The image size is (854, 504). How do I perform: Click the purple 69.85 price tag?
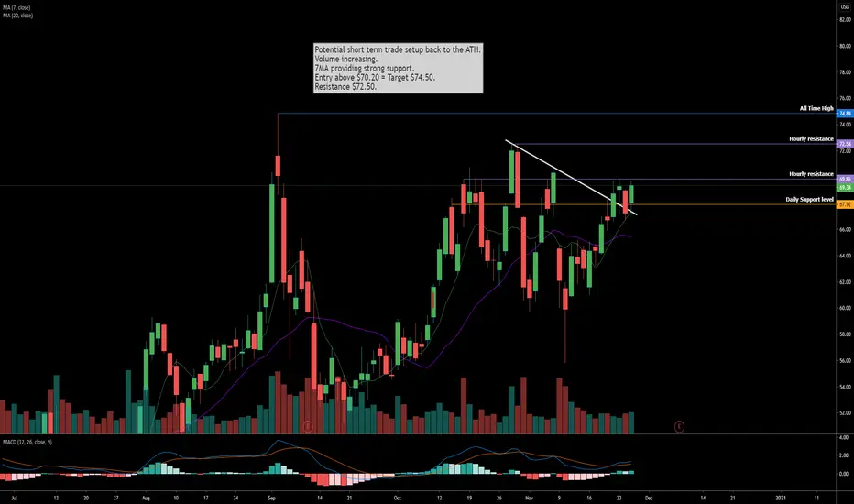(845, 180)
